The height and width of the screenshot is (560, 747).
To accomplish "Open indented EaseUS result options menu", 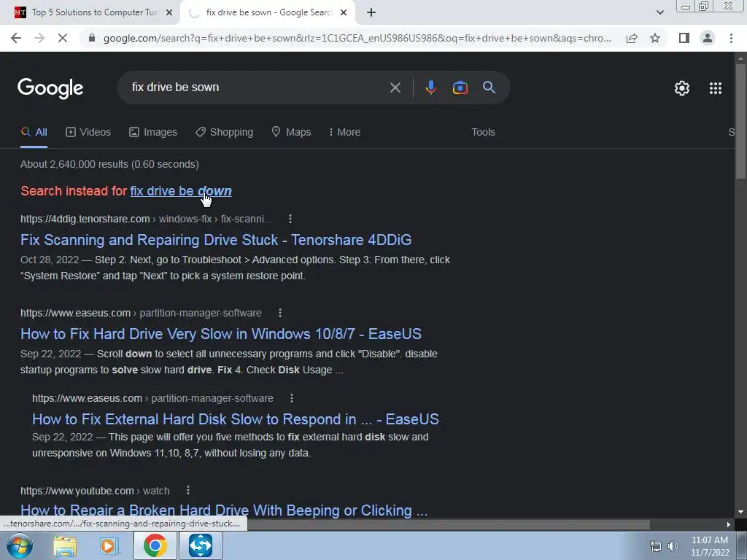I will [x=292, y=398].
